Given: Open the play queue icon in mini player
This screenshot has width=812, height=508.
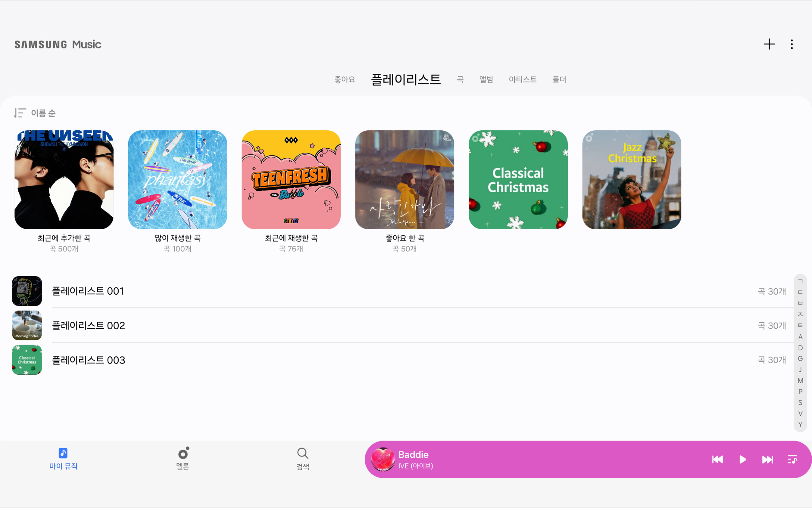Looking at the screenshot, I should tap(792, 459).
